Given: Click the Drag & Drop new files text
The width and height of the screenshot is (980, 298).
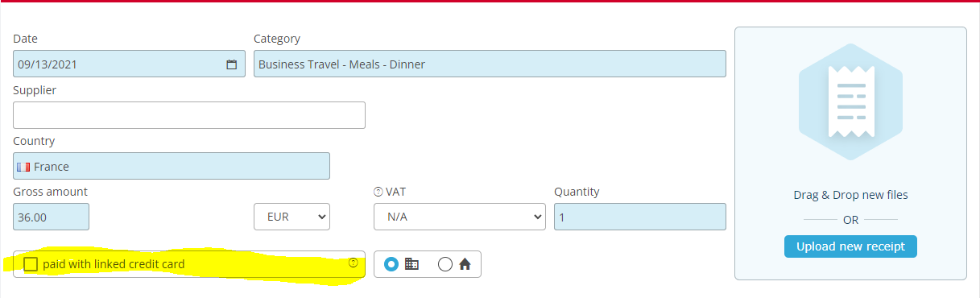Looking at the screenshot, I should click(850, 195).
